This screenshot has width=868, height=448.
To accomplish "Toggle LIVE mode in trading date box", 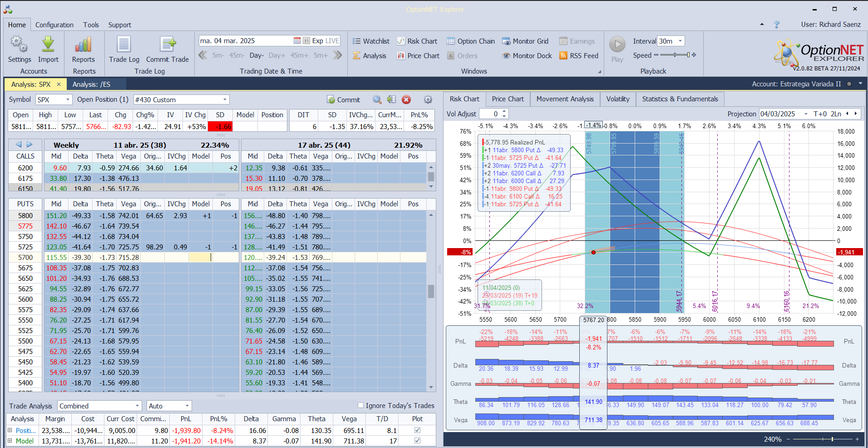I will click(x=332, y=40).
